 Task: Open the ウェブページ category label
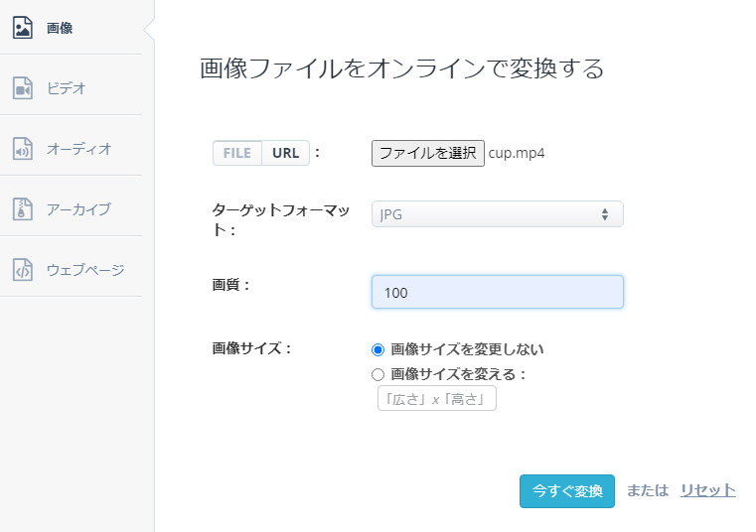85,270
